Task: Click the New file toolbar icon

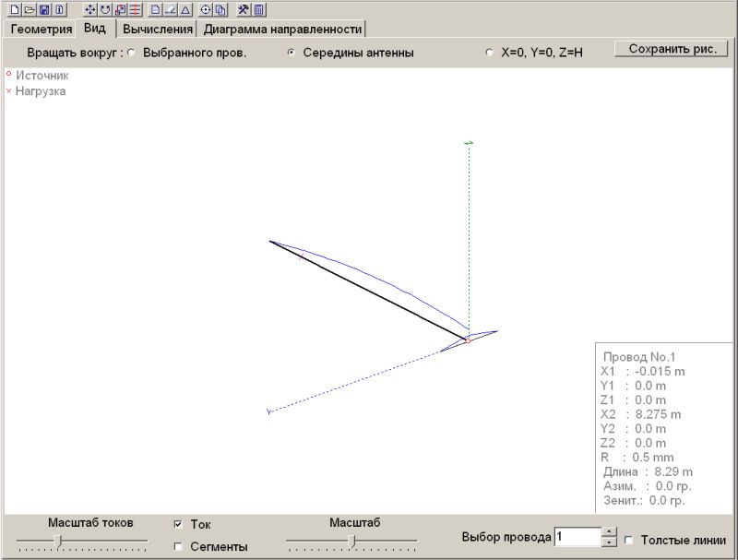Action: (x=14, y=9)
